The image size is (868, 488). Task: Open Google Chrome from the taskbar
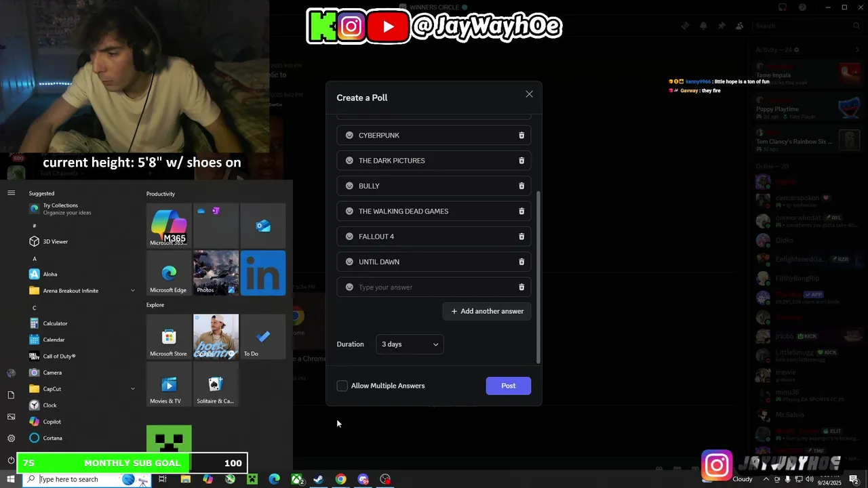(x=341, y=479)
